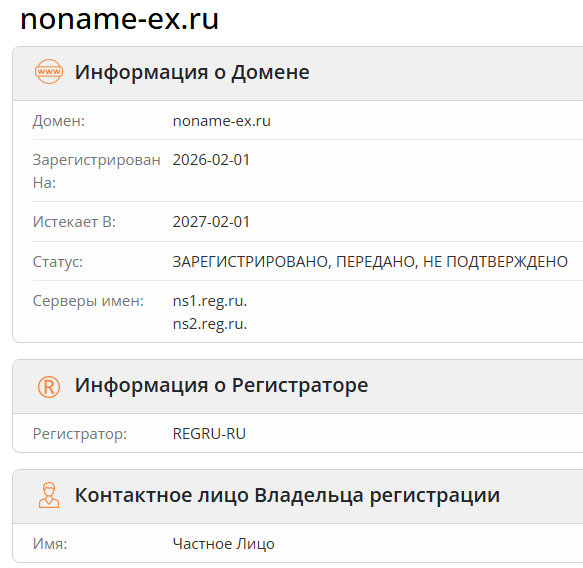The height and width of the screenshot is (568, 583).
Task: Click the label "Истекает В:"
Action: (x=74, y=222)
